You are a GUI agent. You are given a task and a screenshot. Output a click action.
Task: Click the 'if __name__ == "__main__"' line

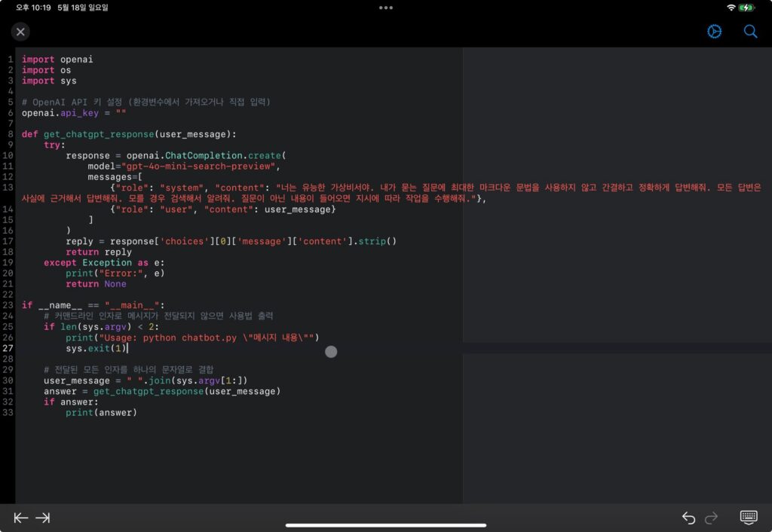point(93,306)
